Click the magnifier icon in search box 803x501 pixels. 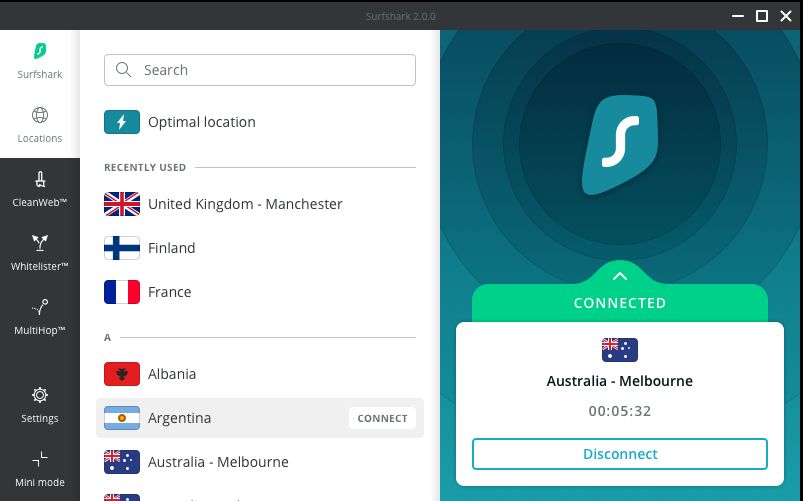(123, 70)
